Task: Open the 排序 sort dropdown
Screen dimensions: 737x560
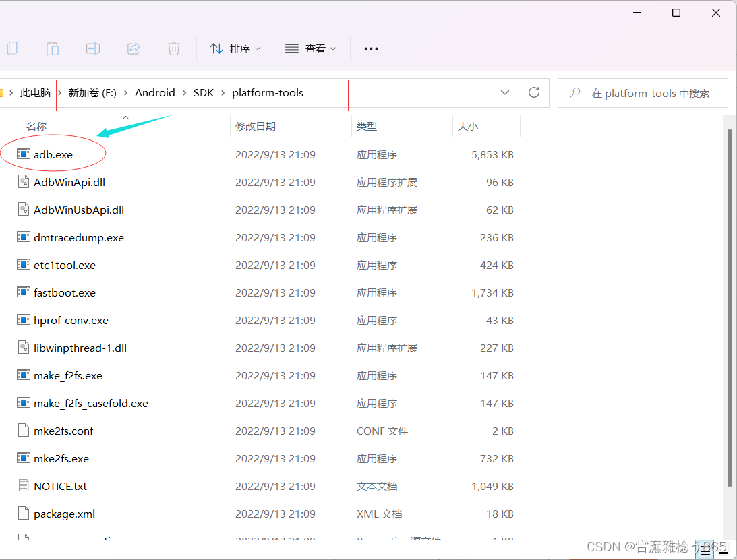Action: (235, 49)
